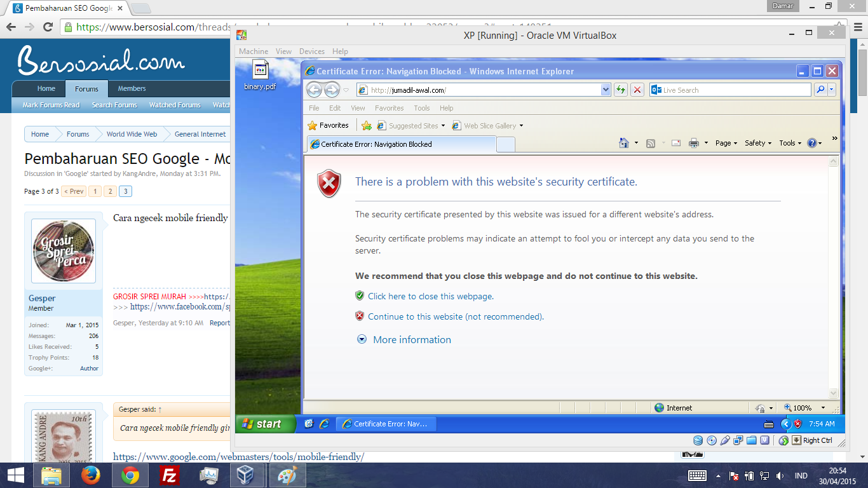Click VirtualBox optical disc status icon
The image size is (868, 488).
point(712,440)
